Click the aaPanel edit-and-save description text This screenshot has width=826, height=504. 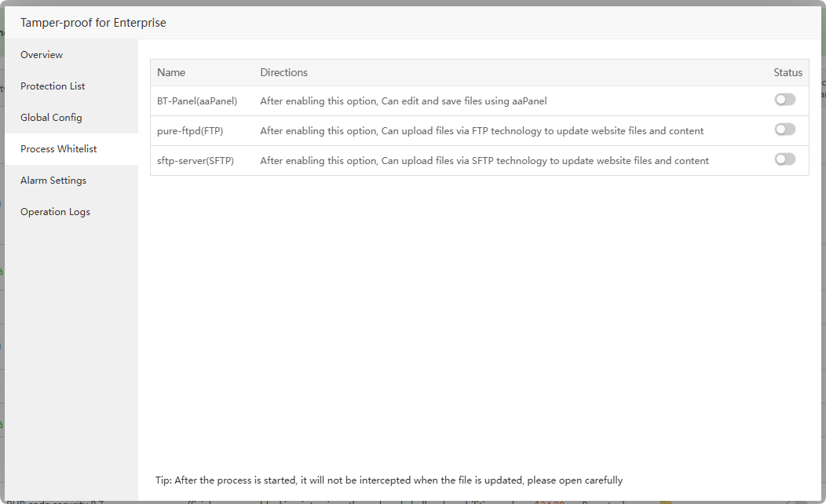(x=403, y=101)
